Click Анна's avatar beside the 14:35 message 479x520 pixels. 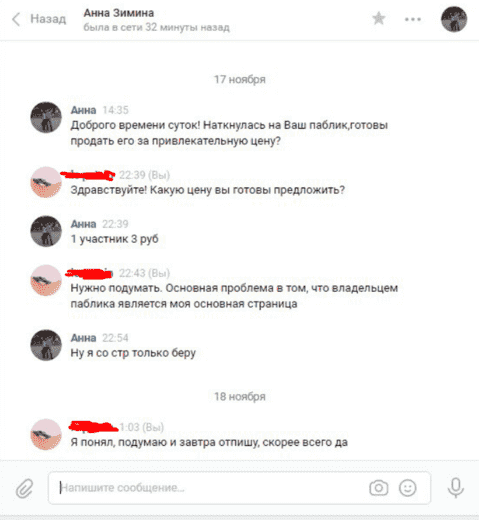click(46, 117)
